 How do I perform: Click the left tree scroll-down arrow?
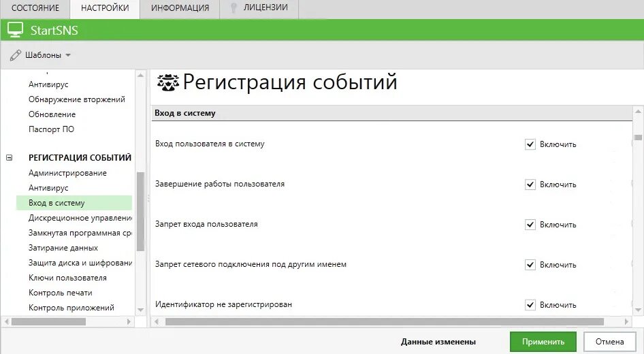pos(140,310)
